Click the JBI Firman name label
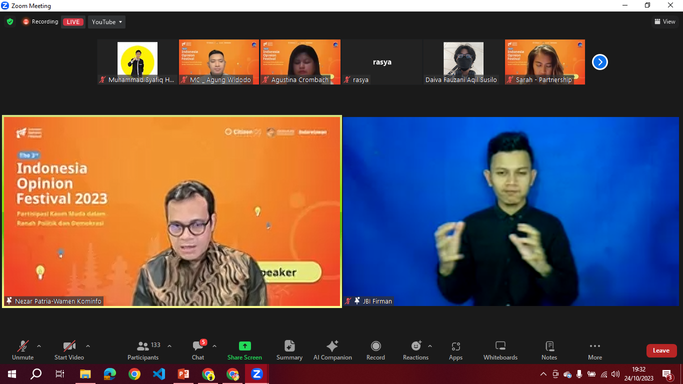Viewport: 683px width, 384px height. [369, 301]
